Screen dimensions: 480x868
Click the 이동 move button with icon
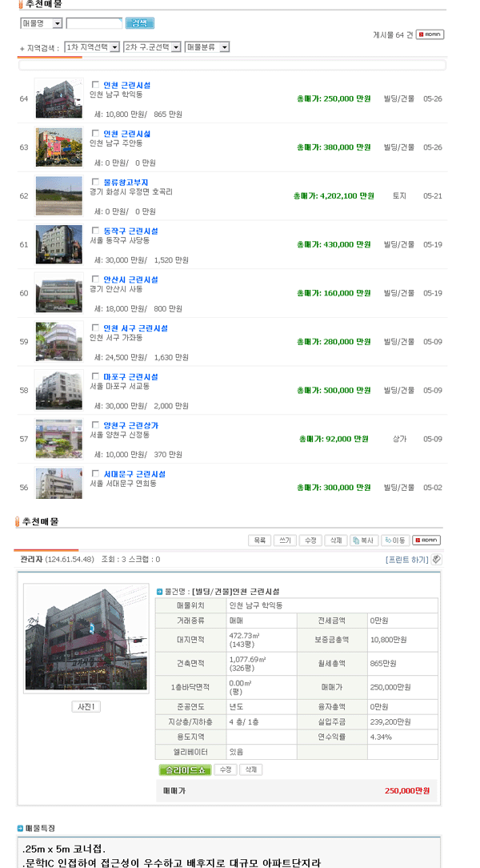point(395,540)
